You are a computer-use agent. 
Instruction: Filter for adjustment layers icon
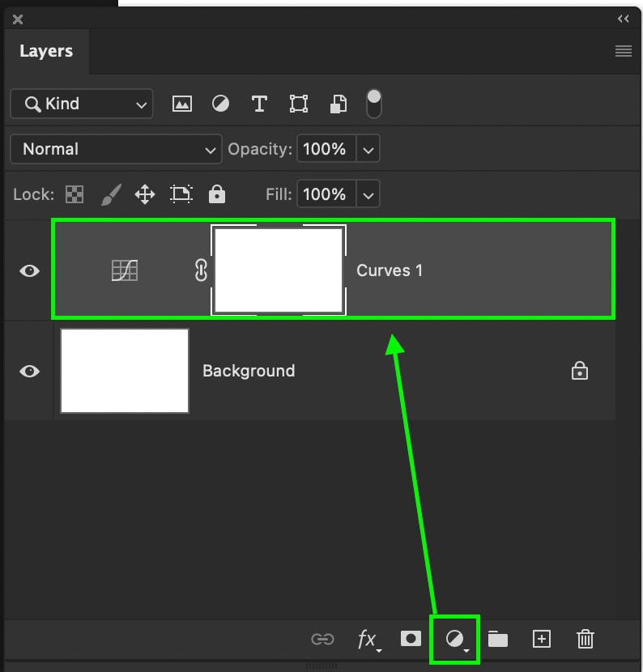tap(220, 104)
